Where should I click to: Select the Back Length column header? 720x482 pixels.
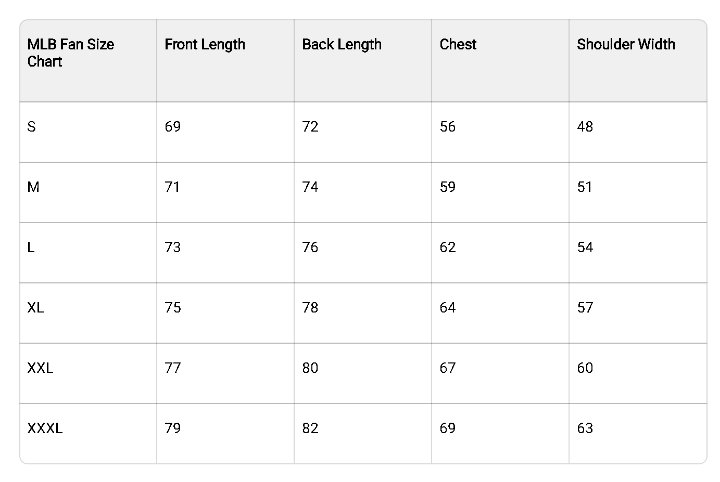click(341, 44)
